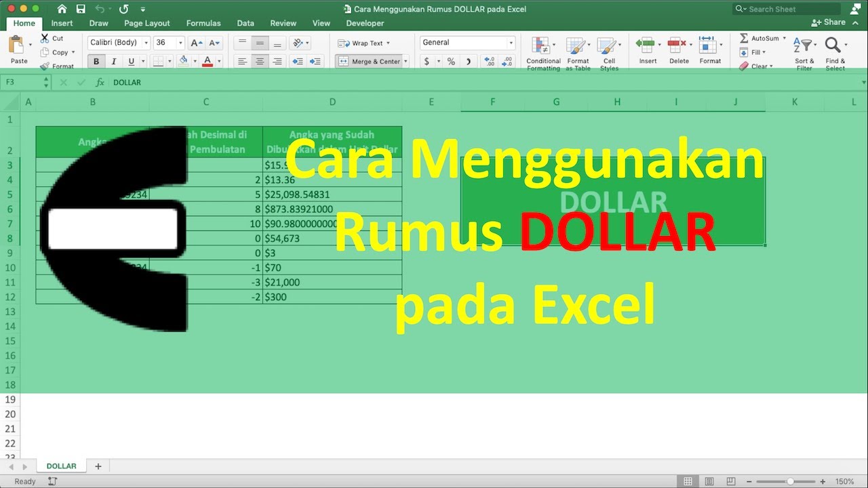Add a new sheet with plus button
Screen dimensions: 868x488
click(x=98, y=466)
